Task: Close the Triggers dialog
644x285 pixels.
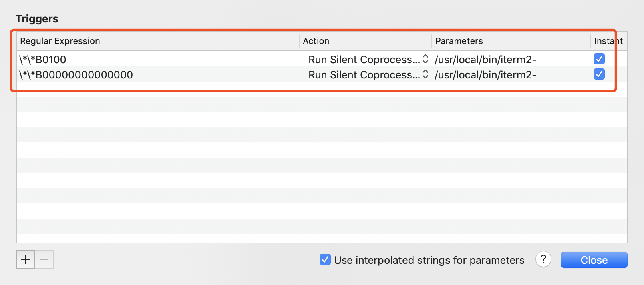Action: [594, 260]
